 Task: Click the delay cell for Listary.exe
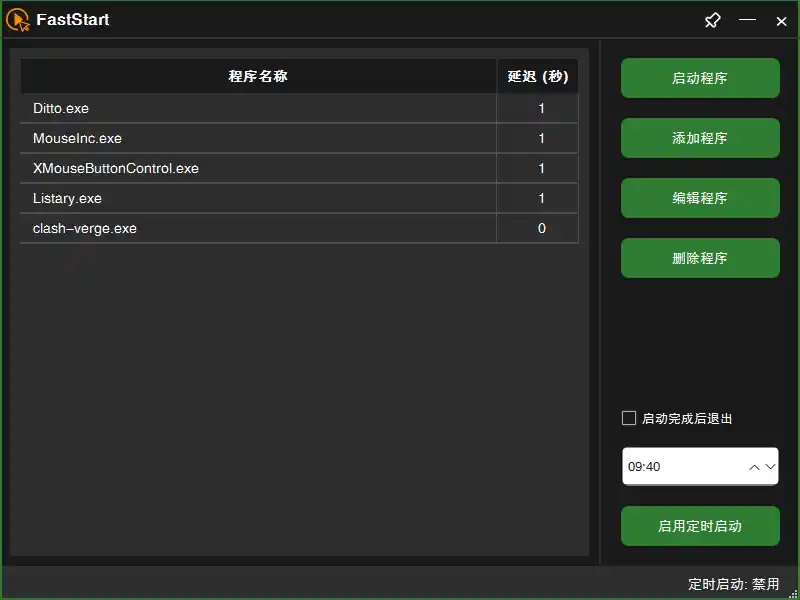coord(538,198)
